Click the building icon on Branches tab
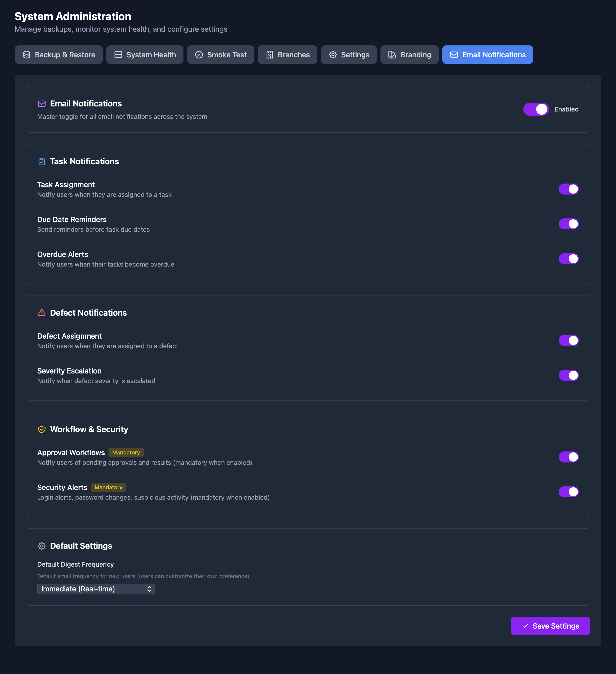 tap(270, 55)
